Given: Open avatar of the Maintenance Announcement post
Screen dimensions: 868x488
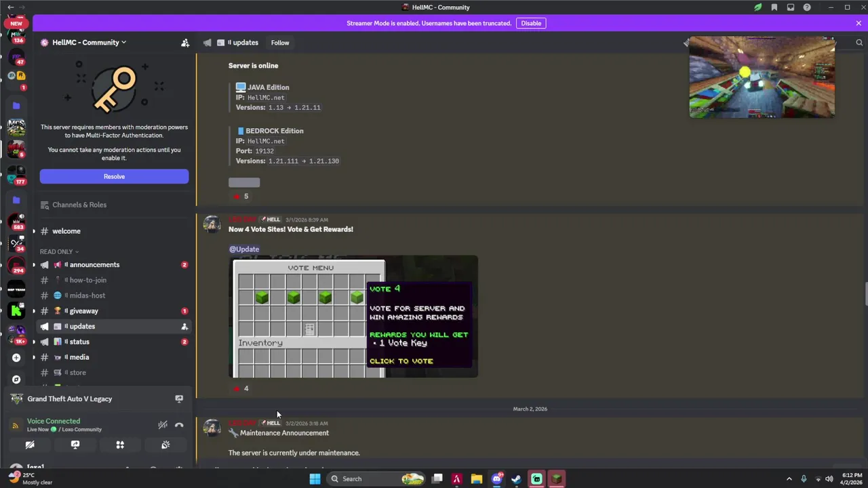Looking at the screenshot, I should click(x=212, y=428).
